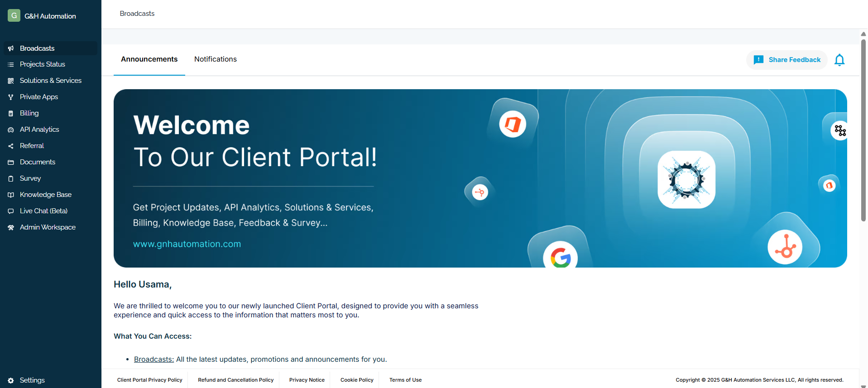This screenshot has height=388, width=868.
Task: Click the Referral share icon
Action: coord(11,146)
